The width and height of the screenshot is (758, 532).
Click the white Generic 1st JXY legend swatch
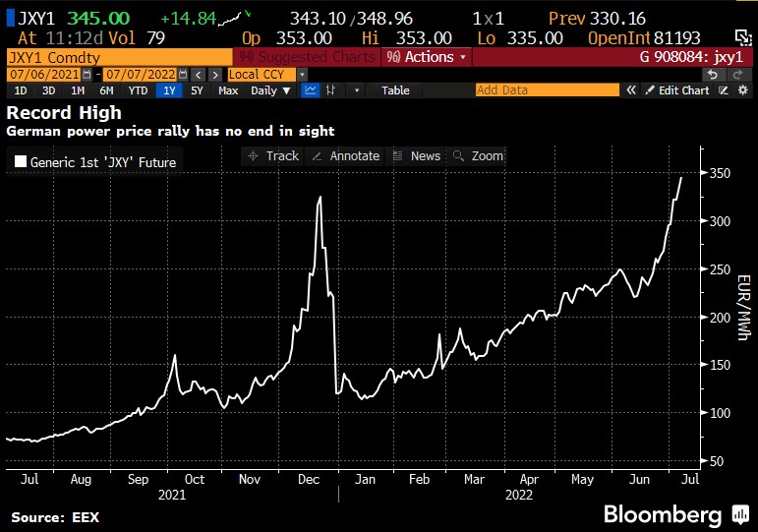(x=20, y=162)
